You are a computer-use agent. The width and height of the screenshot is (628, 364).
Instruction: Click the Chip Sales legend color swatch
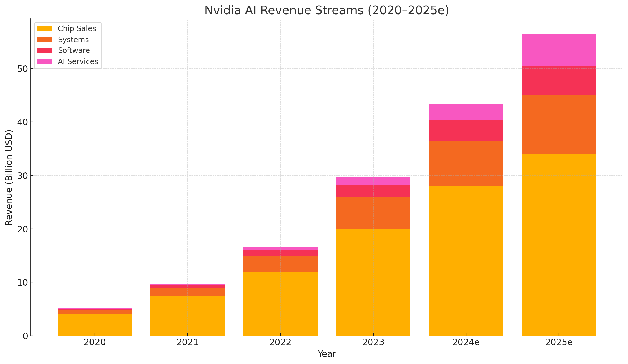click(x=45, y=28)
